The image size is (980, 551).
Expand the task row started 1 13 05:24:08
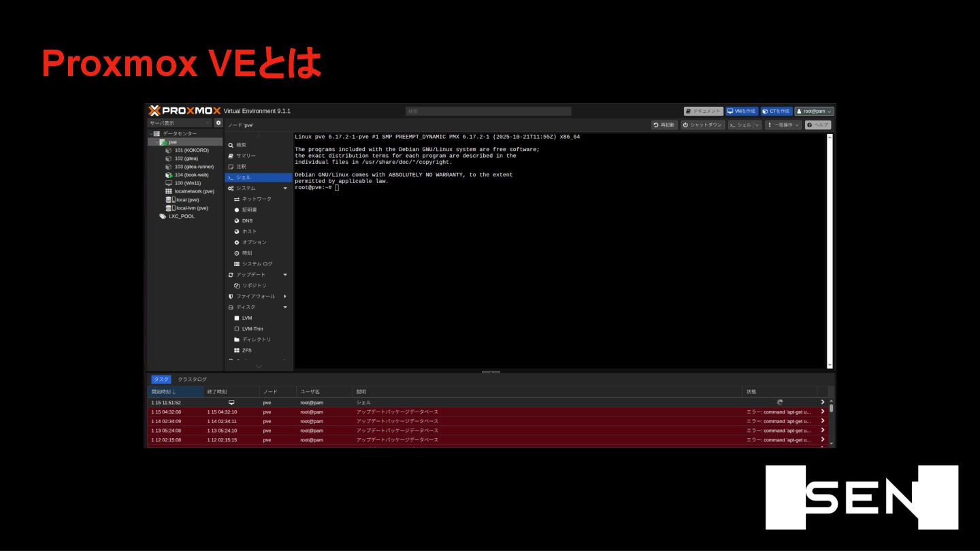(x=822, y=431)
